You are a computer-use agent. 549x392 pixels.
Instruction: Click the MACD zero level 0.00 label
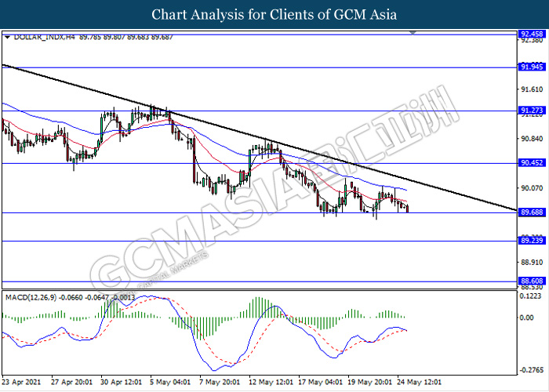pyautogui.click(x=527, y=318)
